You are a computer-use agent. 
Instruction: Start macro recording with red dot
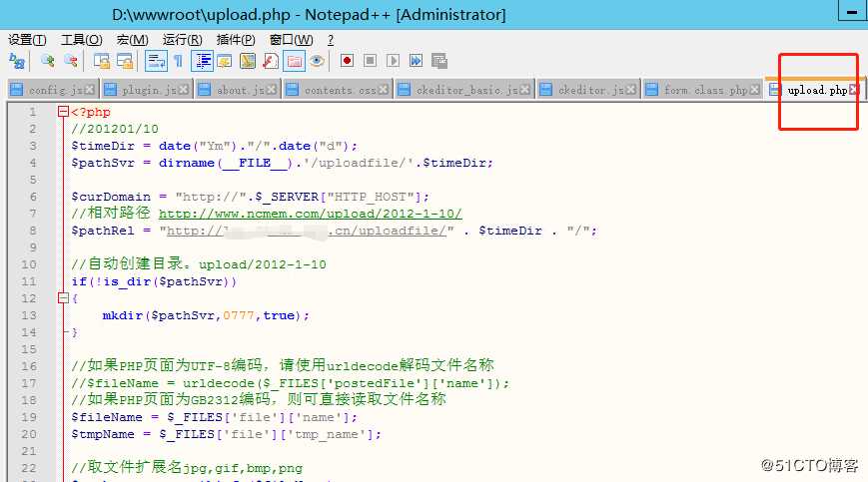point(347,61)
